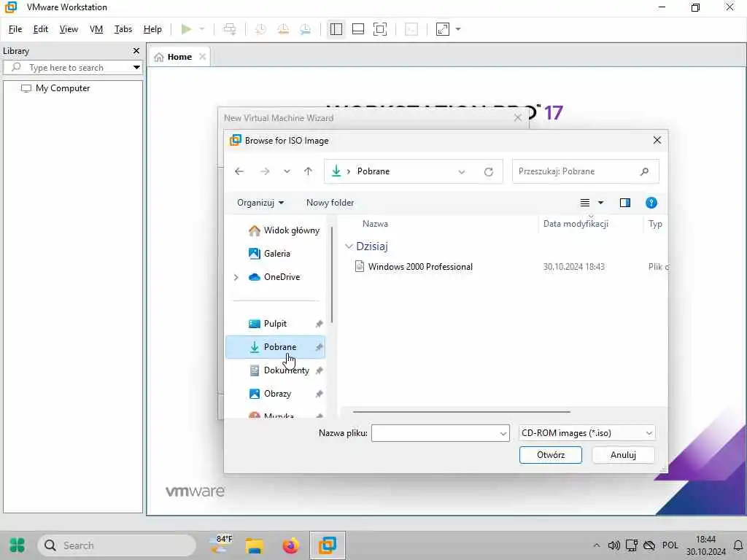Select the Windows 2000 Professional file

[420, 267]
